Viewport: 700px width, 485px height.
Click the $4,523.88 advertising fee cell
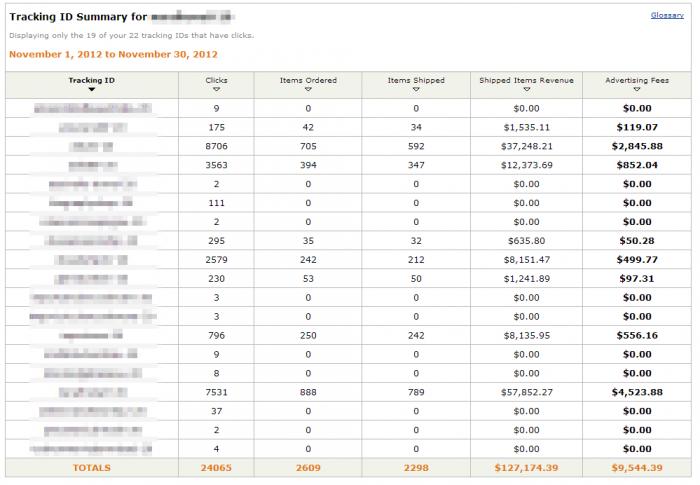(637, 393)
